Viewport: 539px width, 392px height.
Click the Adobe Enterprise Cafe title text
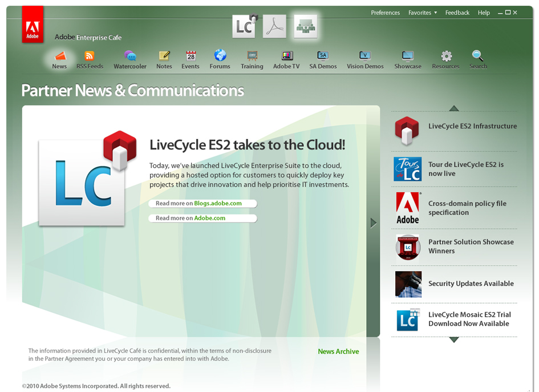(88, 37)
